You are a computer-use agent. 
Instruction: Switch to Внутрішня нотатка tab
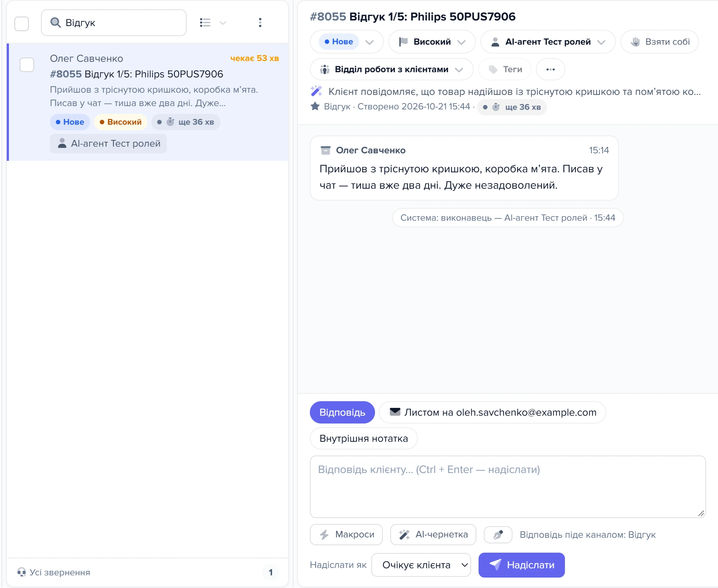(x=364, y=438)
